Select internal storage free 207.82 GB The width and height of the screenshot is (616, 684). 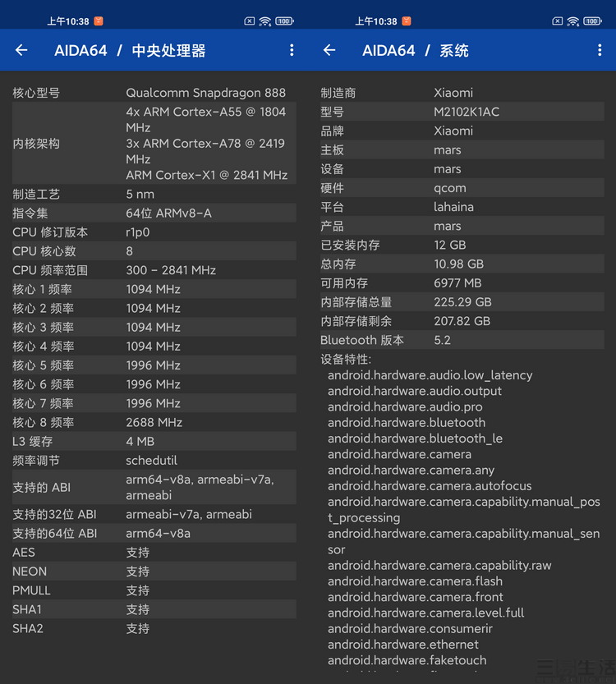[x=462, y=321]
